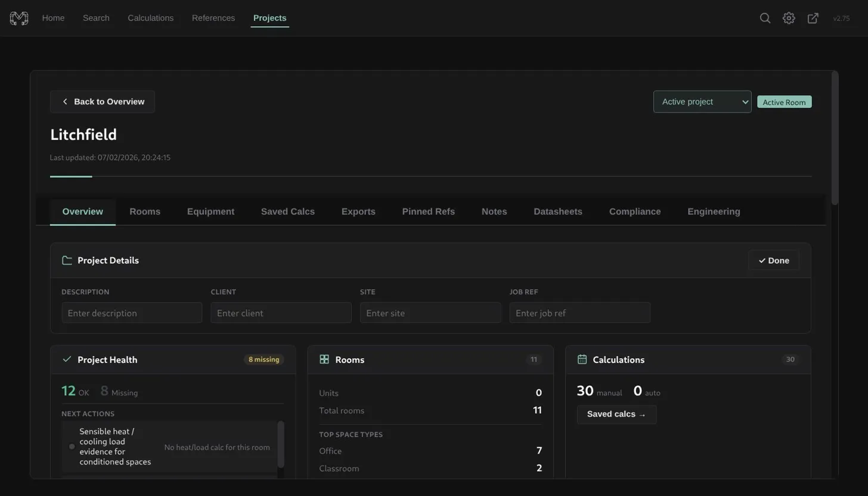868x496 pixels.
Task: Click the external link icon near settings
Action: 812,18
